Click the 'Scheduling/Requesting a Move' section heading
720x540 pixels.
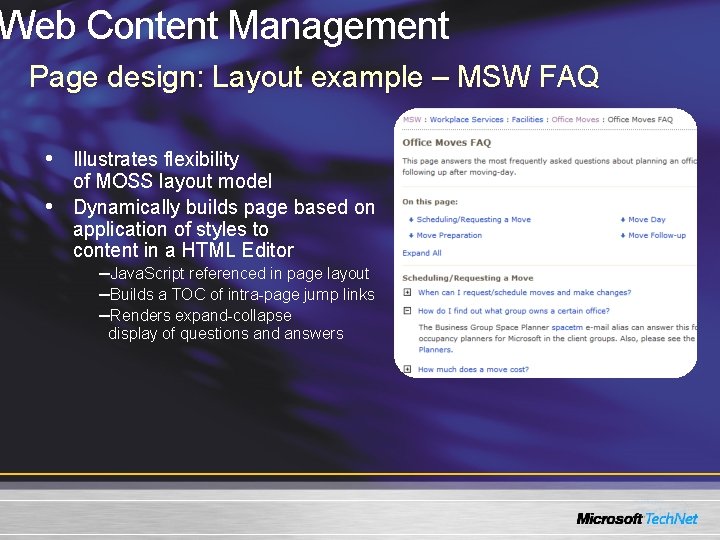tap(467, 278)
